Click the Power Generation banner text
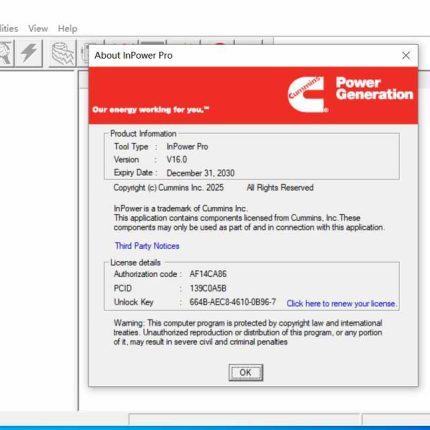 [374, 88]
